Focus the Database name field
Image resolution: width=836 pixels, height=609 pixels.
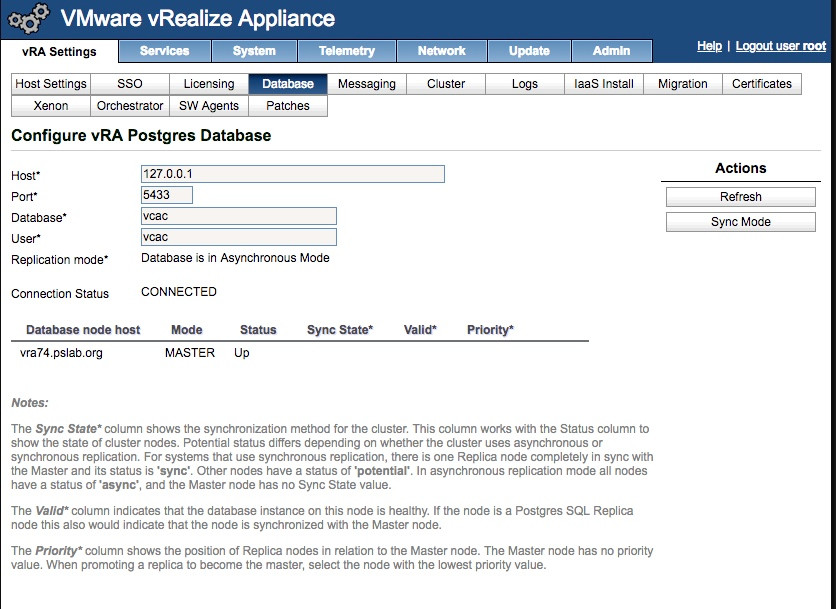pos(239,216)
